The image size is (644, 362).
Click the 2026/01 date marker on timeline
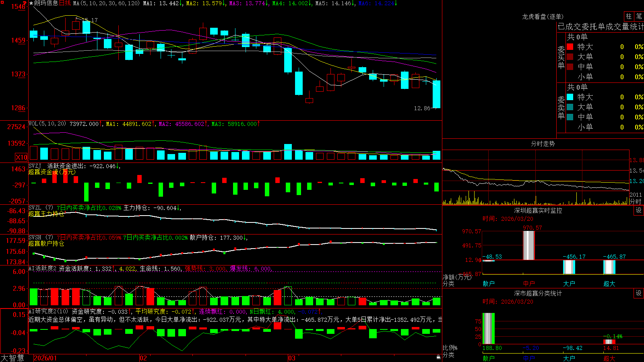pyautogui.click(x=45, y=358)
